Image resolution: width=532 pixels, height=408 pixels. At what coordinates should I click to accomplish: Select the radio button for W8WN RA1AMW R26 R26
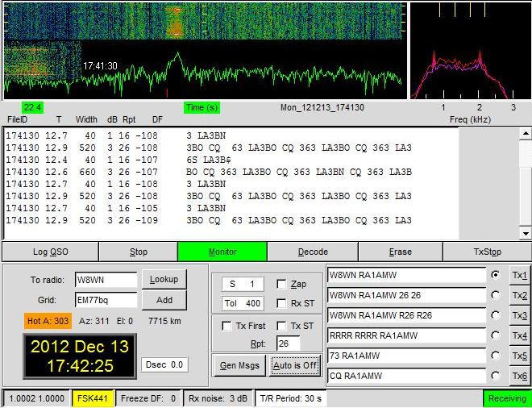(x=496, y=315)
